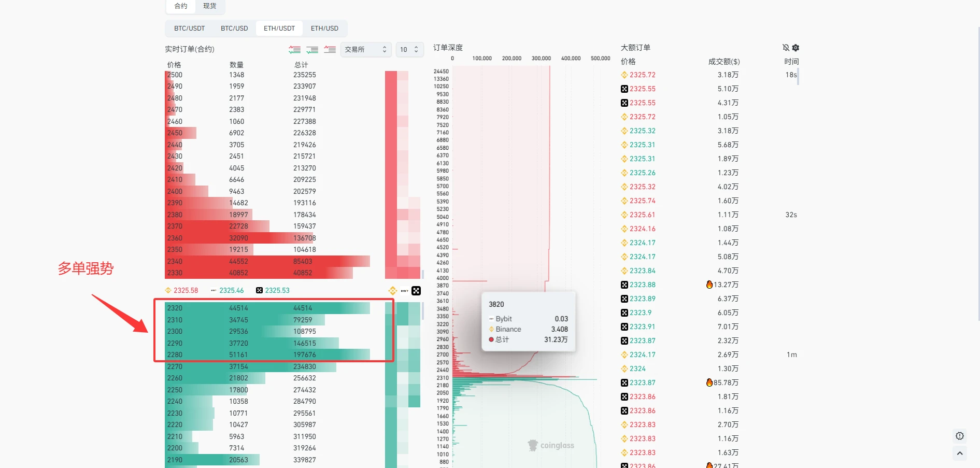Viewport: 980px width, 468px height.
Task: Click Binance icon above heatmap columns
Action: 392,291
